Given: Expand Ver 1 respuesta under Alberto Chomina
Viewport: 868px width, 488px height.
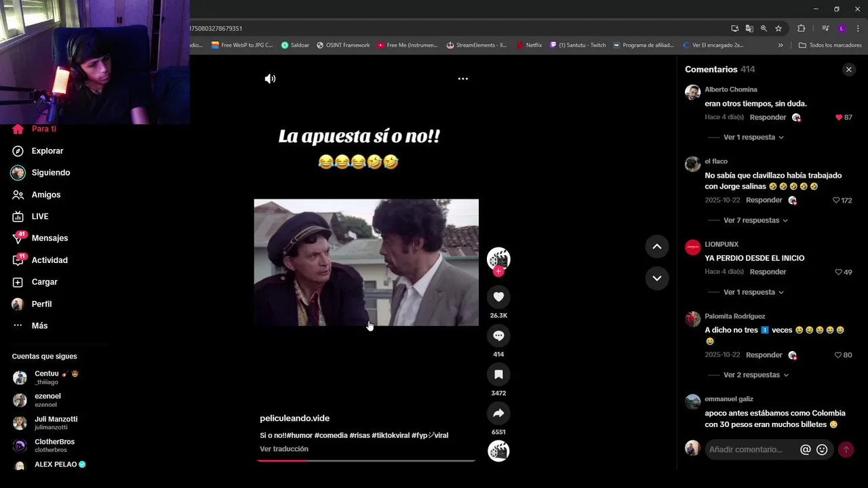Looking at the screenshot, I should tap(753, 137).
